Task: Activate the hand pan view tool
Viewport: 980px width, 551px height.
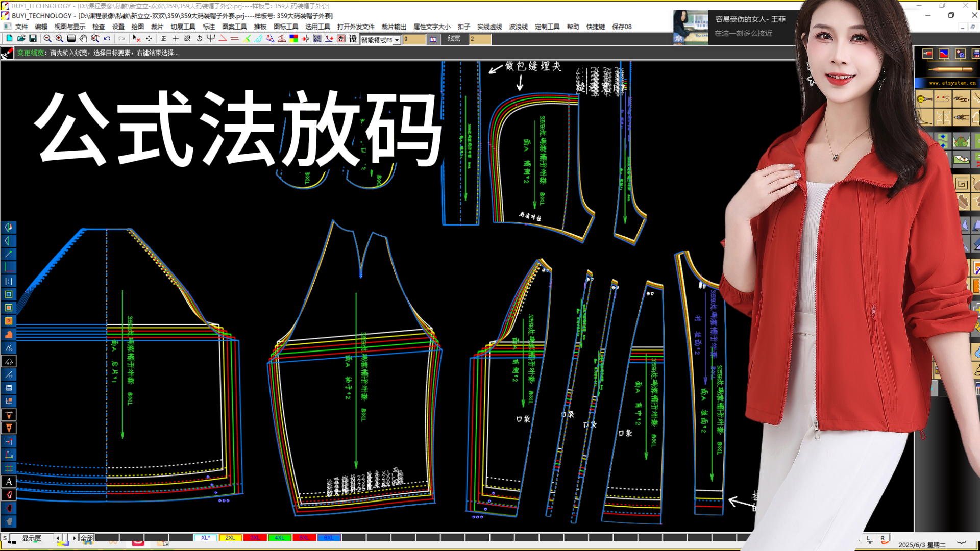Action: 83,38
